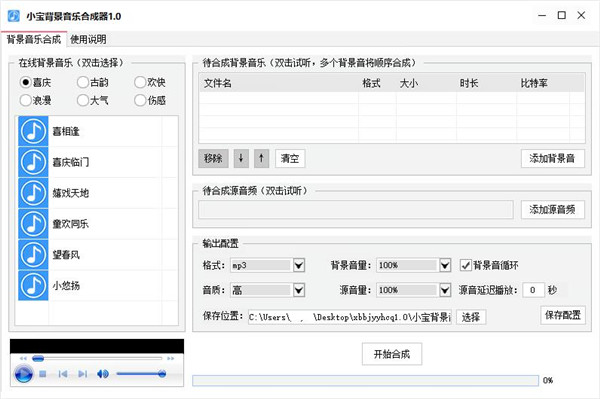Click the 比特率 column header
The image size is (600, 399).
coord(543,83)
